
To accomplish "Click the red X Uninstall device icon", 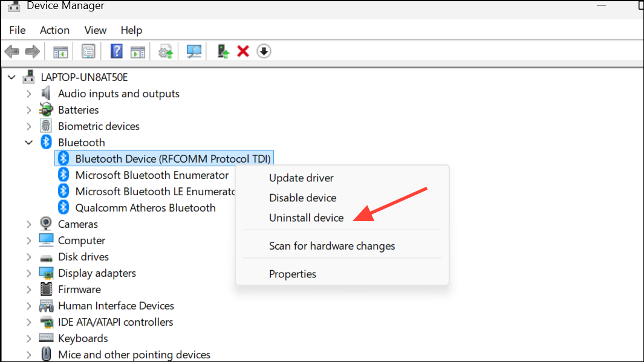I will (243, 51).
